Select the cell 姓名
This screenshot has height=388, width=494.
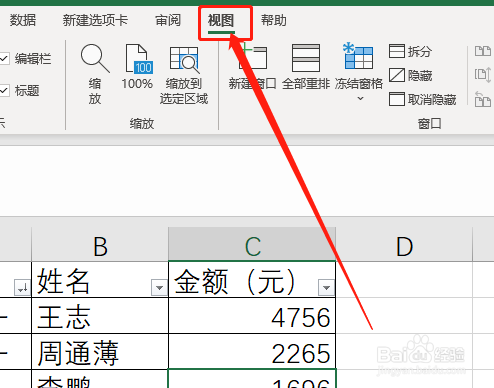100,280
